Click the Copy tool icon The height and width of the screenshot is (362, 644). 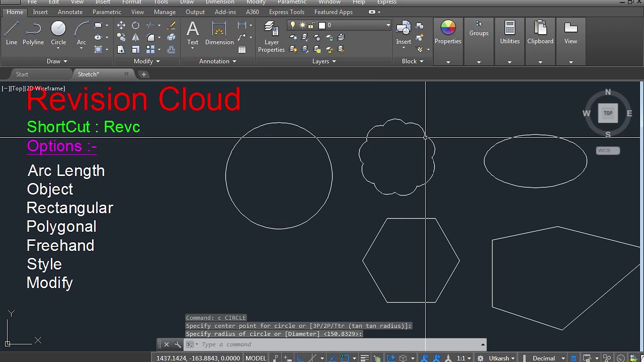pyautogui.click(x=121, y=37)
